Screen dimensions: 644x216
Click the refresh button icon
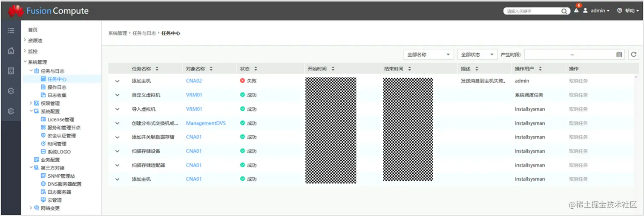634,54
